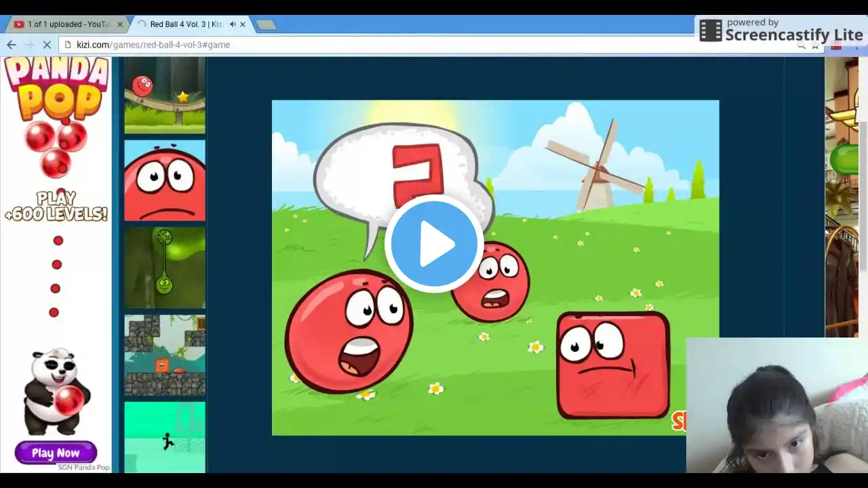Click the Panda Pop logo in the ad
Image resolution: width=868 pixels, height=488 pixels.
(x=57, y=88)
